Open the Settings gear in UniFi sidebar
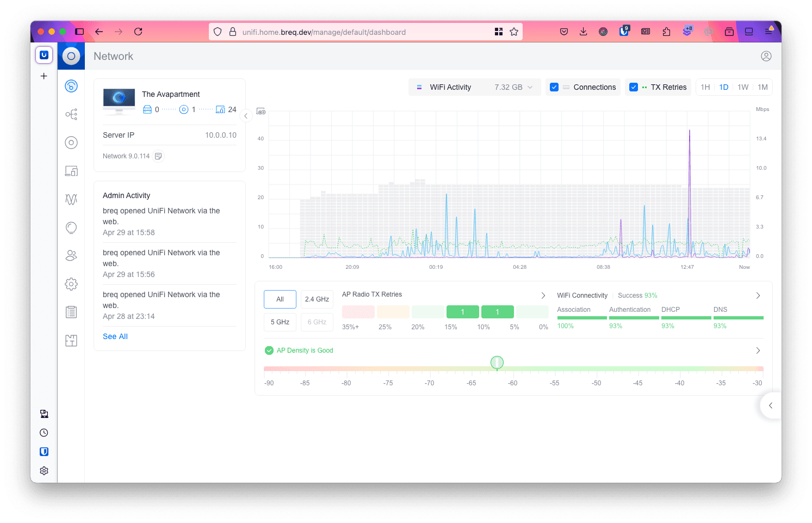This screenshot has width=812, height=523. (x=71, y=284)
